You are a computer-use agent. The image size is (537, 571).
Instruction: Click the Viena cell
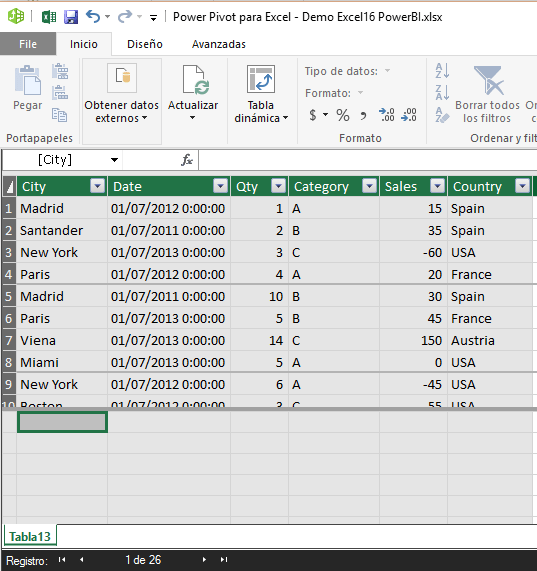click(62, 340)
